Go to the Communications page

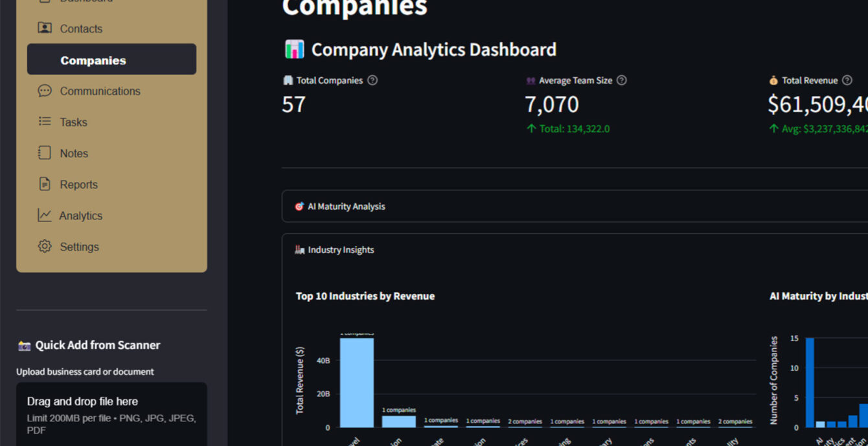tap(100, 91)
